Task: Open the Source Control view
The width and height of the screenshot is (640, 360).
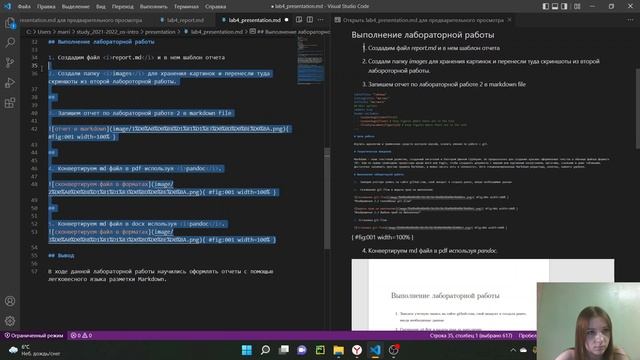Action: [x=10, y=62]
